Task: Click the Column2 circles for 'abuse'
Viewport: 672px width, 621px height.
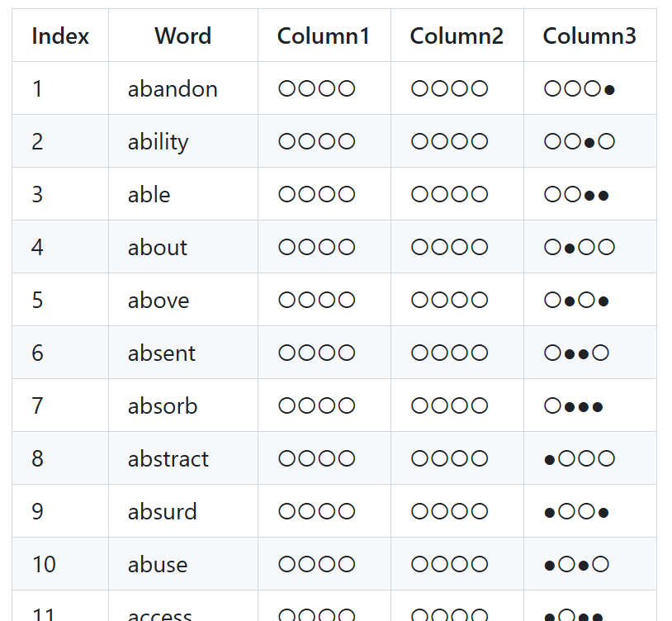Action: 450,565
